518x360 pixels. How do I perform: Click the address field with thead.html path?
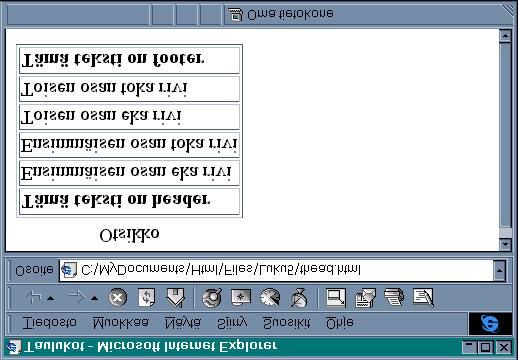click(276, 270)
